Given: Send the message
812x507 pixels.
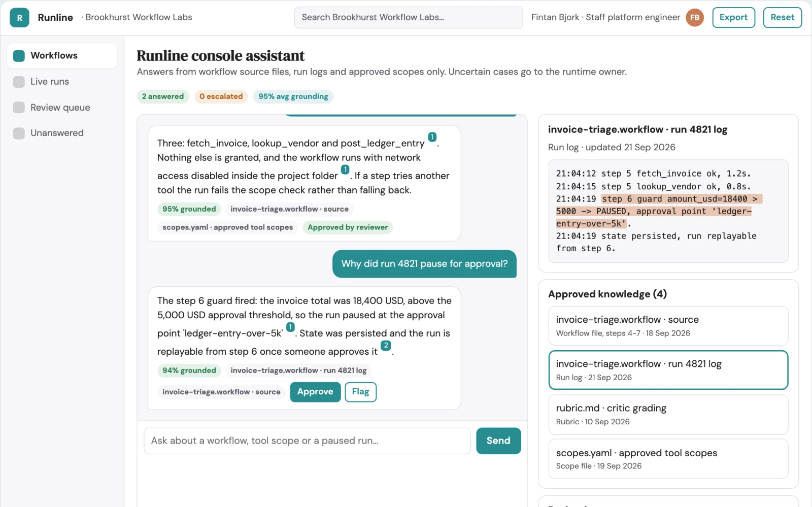Looking at the screenshot, I should (x=498, y=441).
